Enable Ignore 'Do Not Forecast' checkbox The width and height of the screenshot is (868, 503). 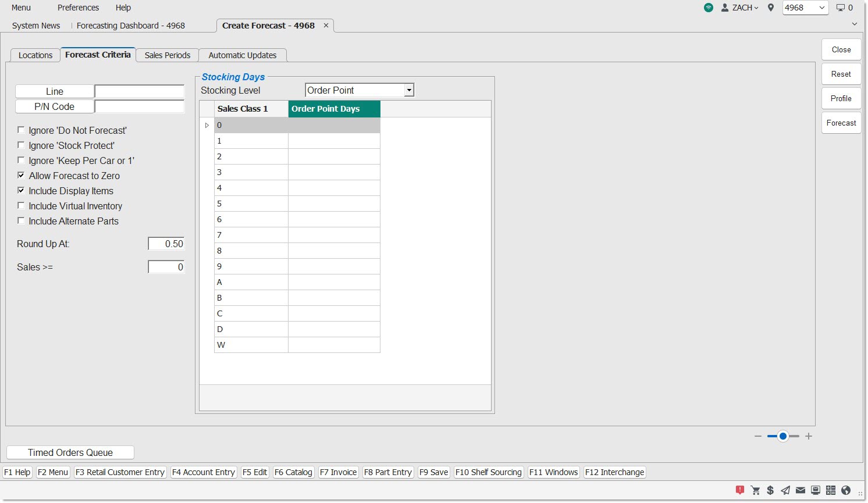(x=21, y=130)
